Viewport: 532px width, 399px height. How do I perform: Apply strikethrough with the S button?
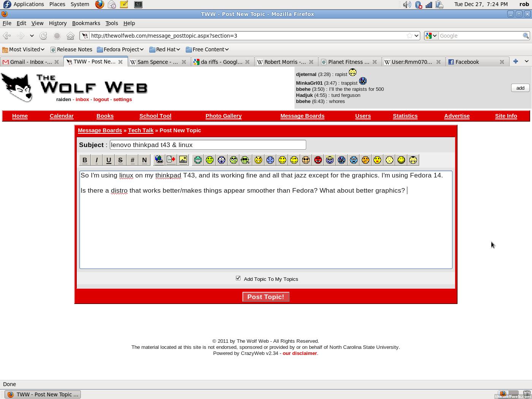point(120,160)
